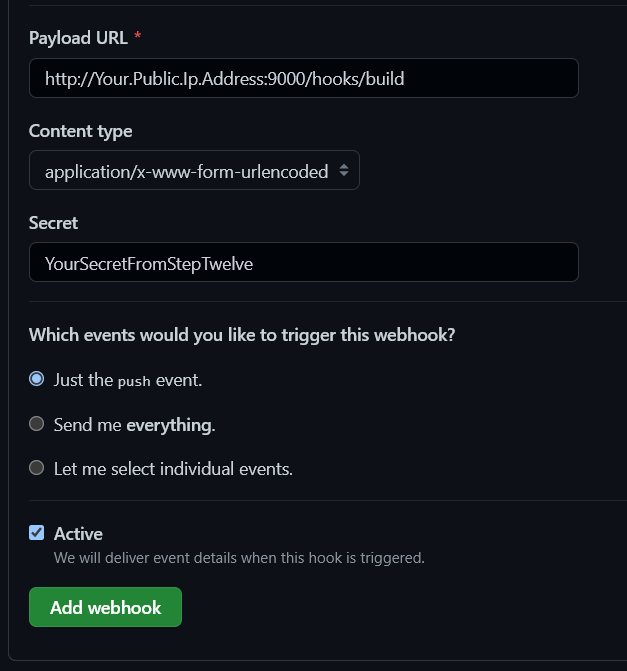Click the monospace "push" code word
Image resolution: width=627 pixels, height=671 pixels.
[x=134, y=381]
